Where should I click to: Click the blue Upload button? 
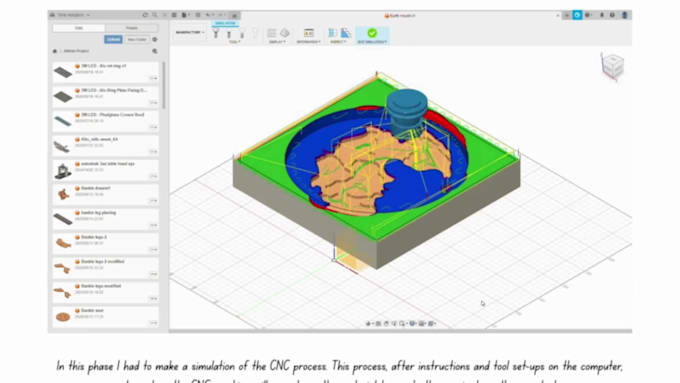tap(113, 39)
